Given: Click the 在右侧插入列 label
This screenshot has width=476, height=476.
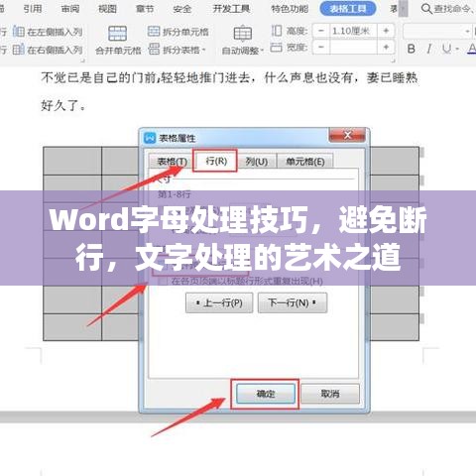Looking at the screenshot, I should (x=55, y=50).
